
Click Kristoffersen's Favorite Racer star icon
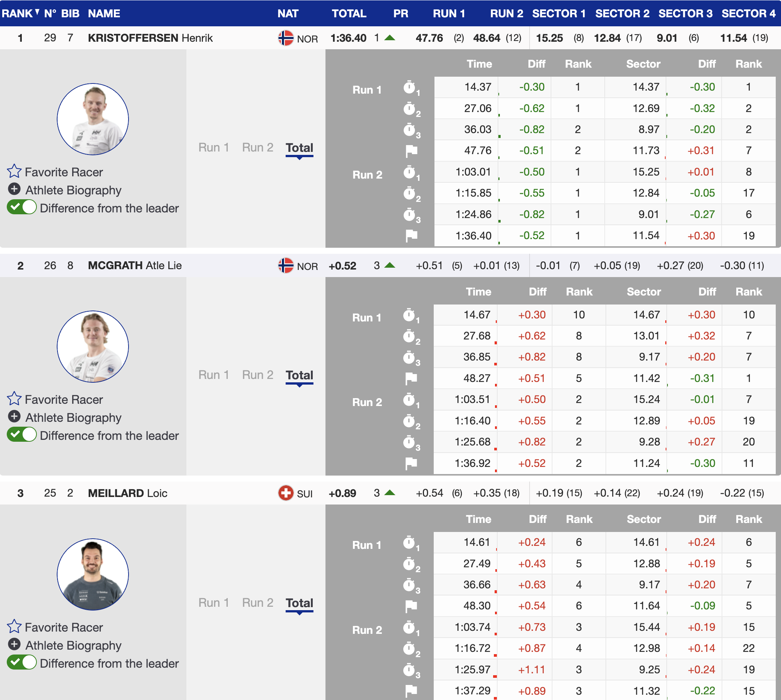tap(14, 171)
